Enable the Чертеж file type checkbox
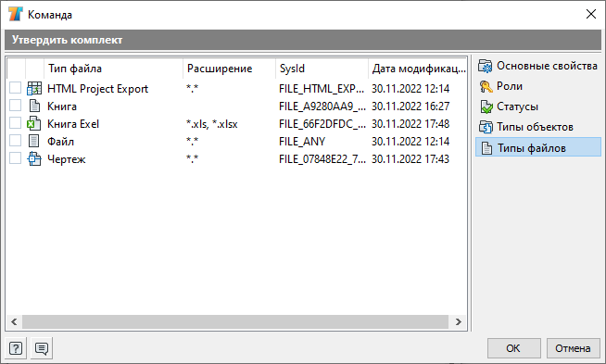Screen dimensions: 606x364 [15, 158]
